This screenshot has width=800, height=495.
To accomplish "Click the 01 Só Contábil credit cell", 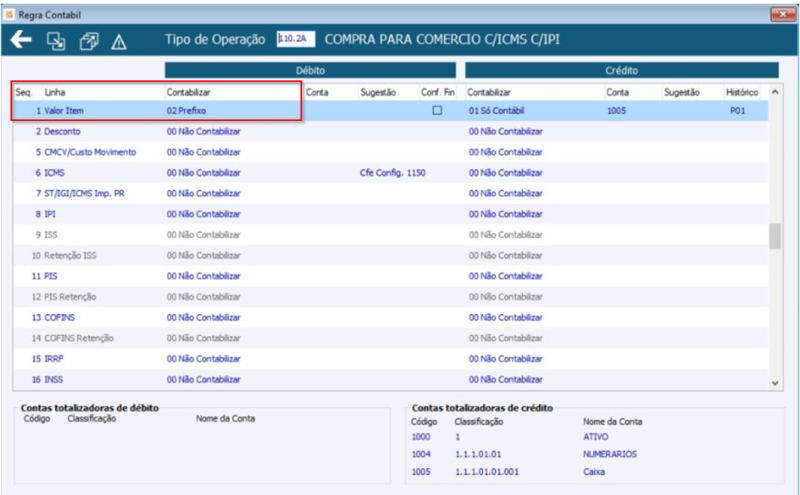I will (x=496, y=111).
